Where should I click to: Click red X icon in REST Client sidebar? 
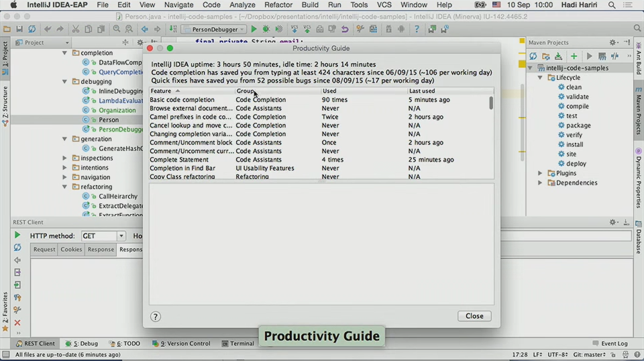[17, 323]
